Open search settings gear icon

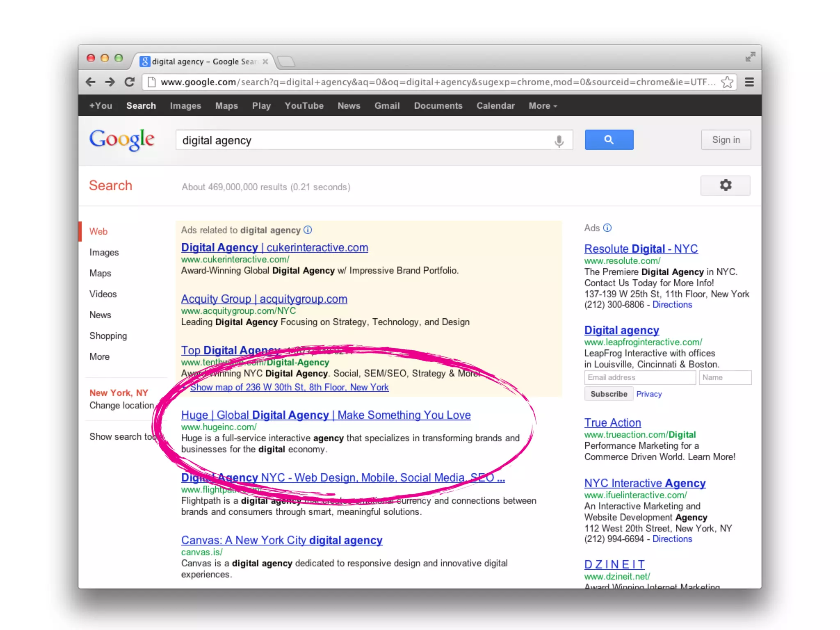[725, 185]
